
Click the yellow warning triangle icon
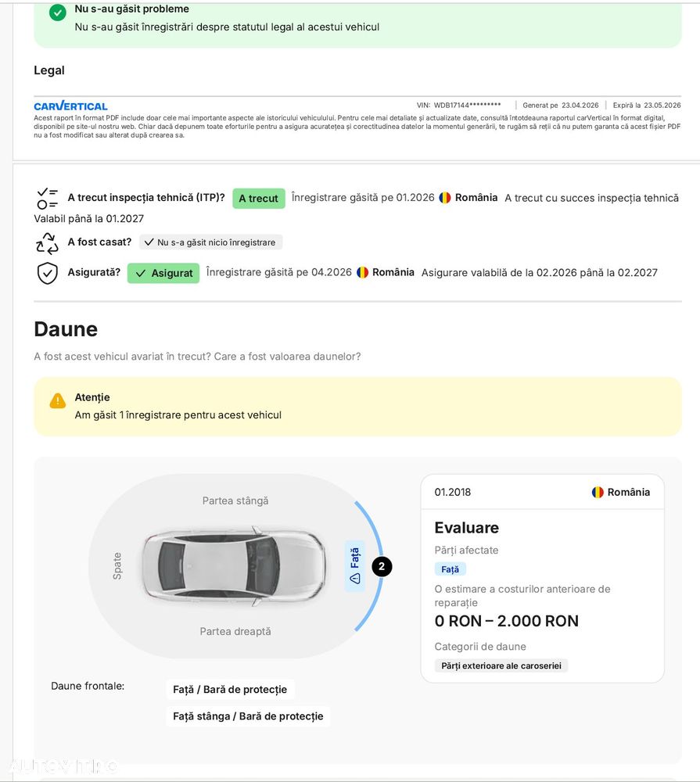pyautogui.click(x=58, y=401)
